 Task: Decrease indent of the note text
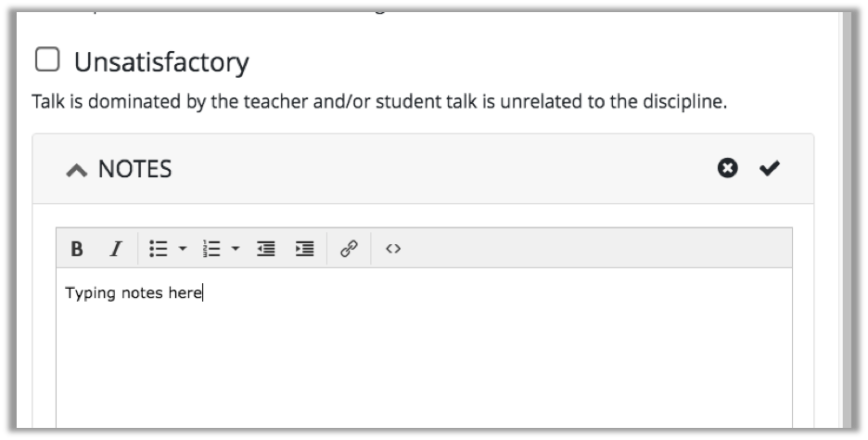[x=266, y=249]
